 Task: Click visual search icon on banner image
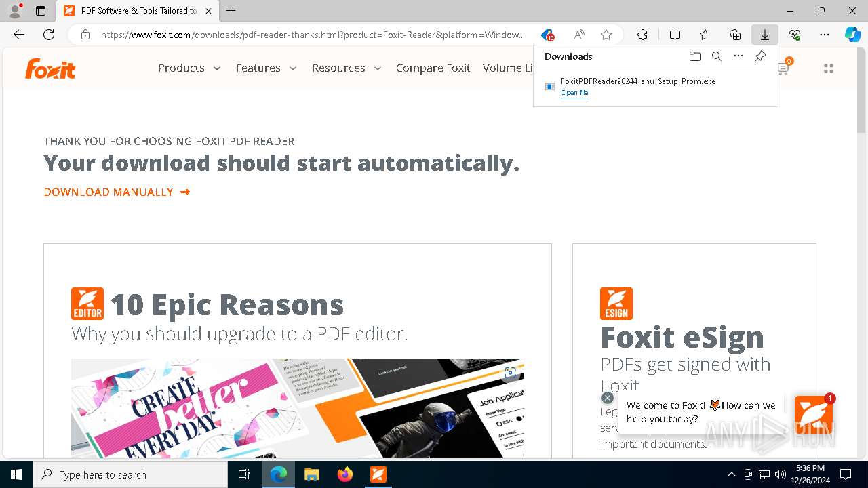coord(510,373)
